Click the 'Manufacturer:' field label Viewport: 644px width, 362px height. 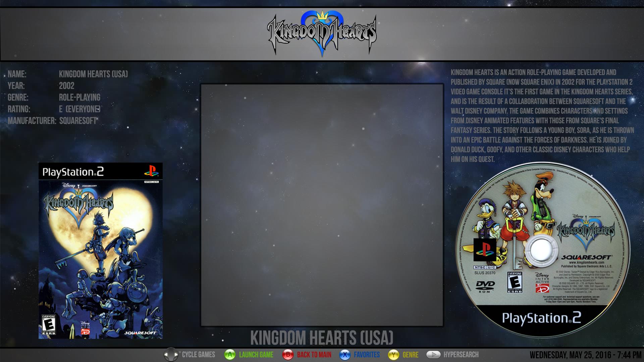(32, 121)
